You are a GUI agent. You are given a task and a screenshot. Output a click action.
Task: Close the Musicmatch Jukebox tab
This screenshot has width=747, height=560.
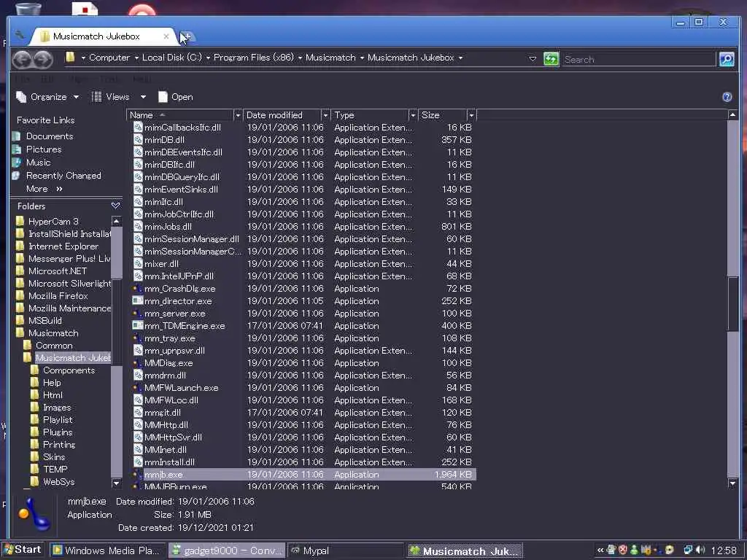click(166, 36)
